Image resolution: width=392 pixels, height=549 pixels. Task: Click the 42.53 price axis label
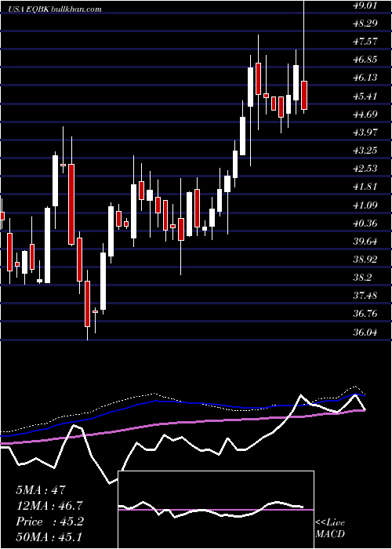click(366, 169)
